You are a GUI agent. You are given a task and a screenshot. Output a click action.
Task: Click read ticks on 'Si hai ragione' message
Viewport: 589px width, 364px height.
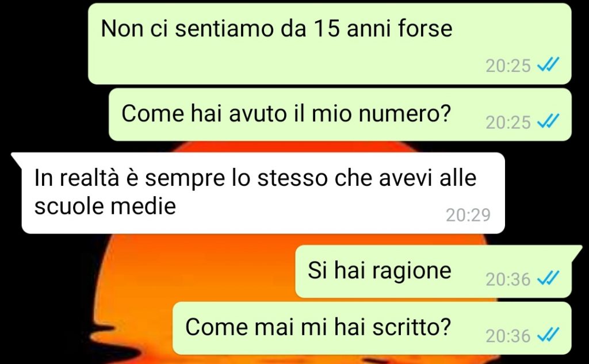[x=548, y=278]
